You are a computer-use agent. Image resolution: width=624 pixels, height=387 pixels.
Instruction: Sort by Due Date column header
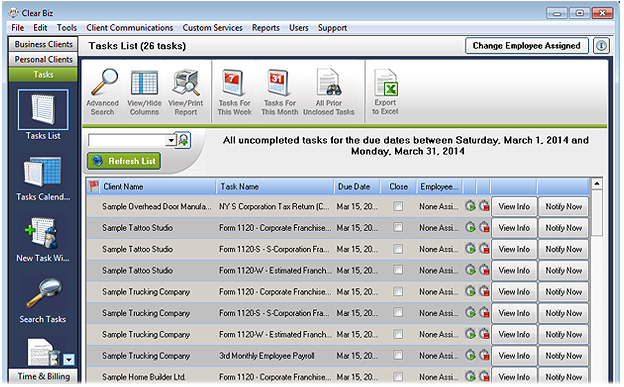tap(356, 186)
